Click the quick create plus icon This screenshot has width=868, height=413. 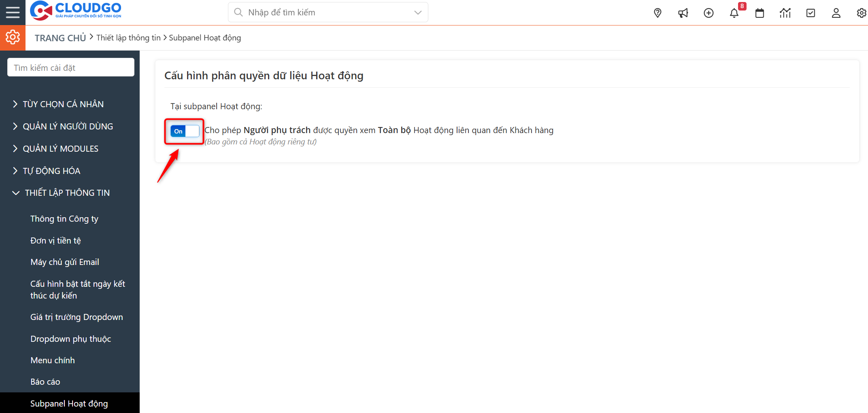(708, 13)
